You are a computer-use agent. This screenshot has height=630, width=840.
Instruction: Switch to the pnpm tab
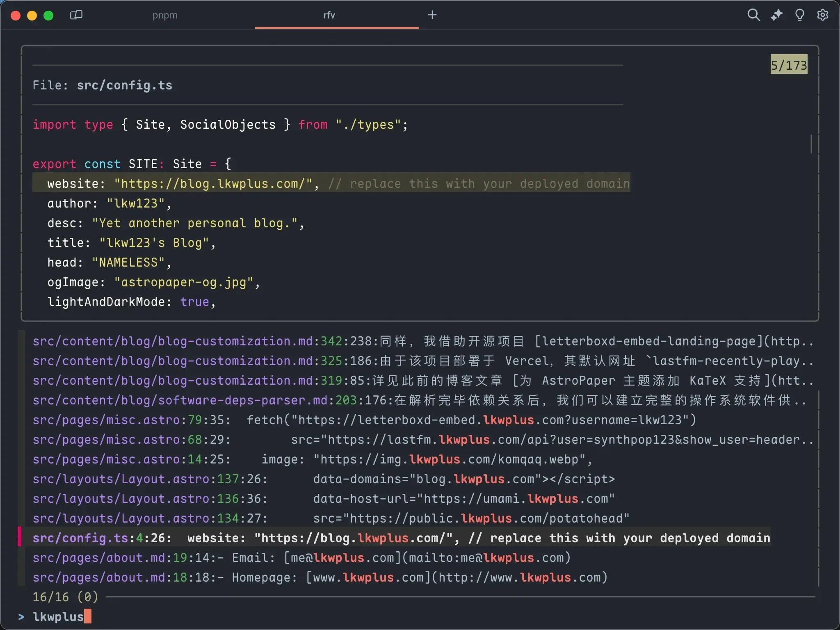tap(165, 15)
